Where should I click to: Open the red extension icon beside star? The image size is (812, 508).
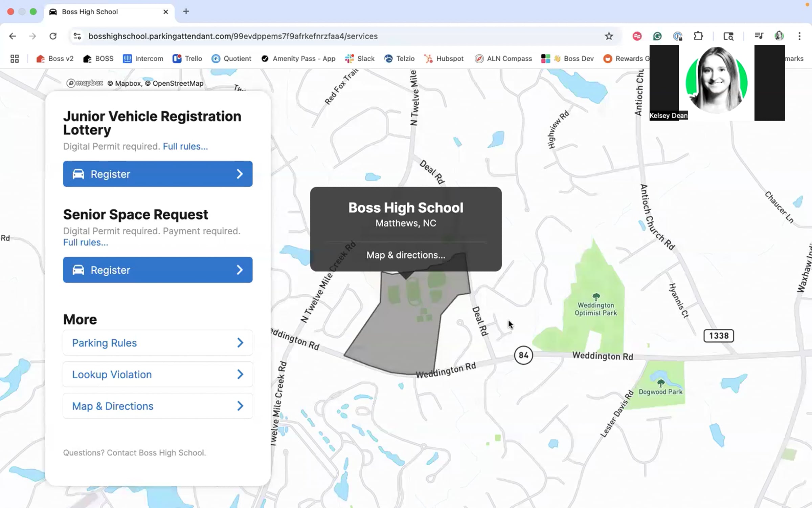click(x=637, y=36)
